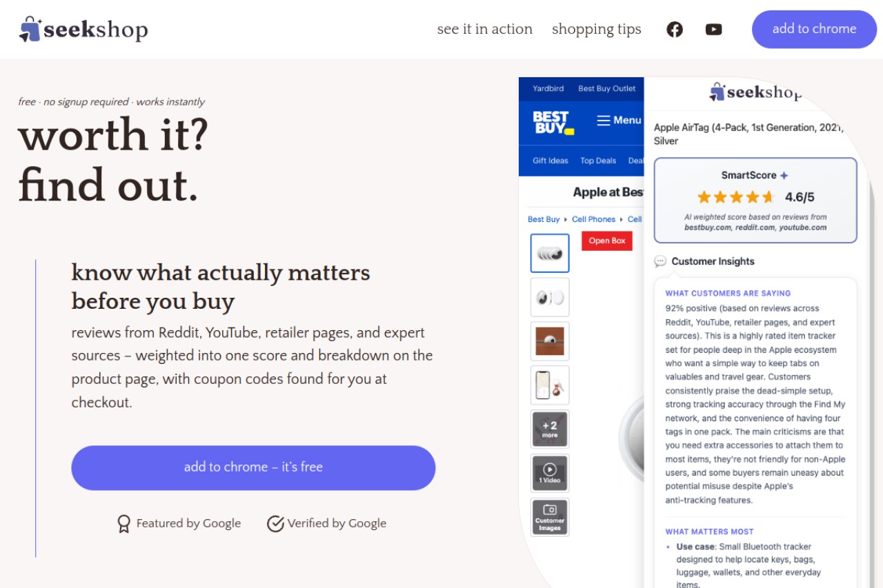Open the shopping tips link
The height and width of the screenshot is (588, 883).
(x=597, y=29)
